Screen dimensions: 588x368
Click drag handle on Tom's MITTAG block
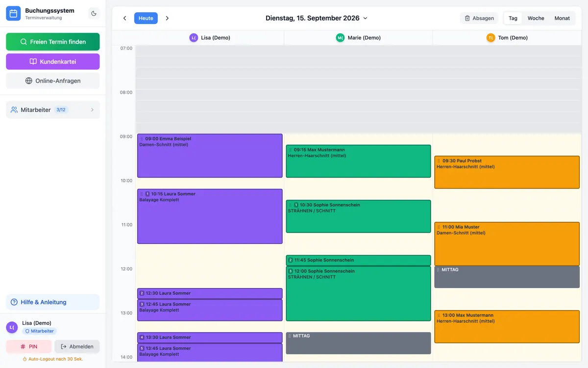pos(438,270)
